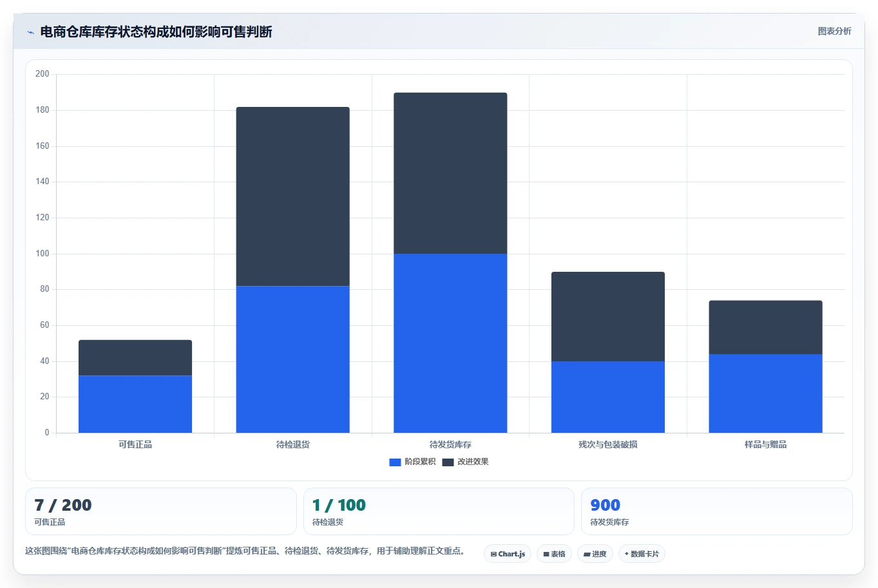Click the 阶段累积 legend label

(x=420, y=462)
